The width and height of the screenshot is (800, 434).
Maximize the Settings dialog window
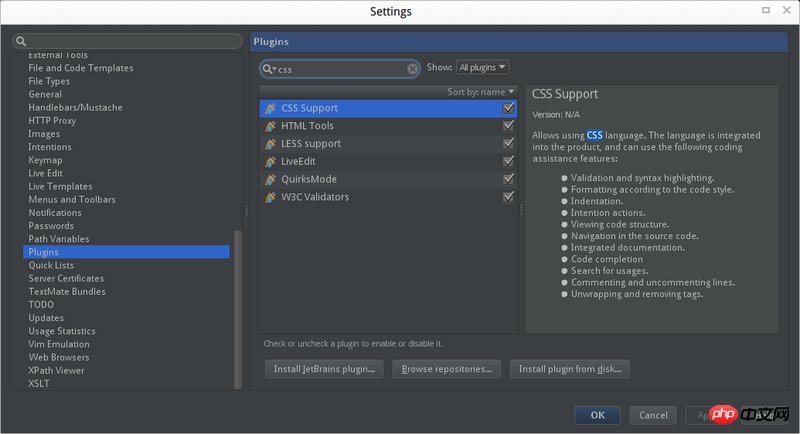pos(766,10)
